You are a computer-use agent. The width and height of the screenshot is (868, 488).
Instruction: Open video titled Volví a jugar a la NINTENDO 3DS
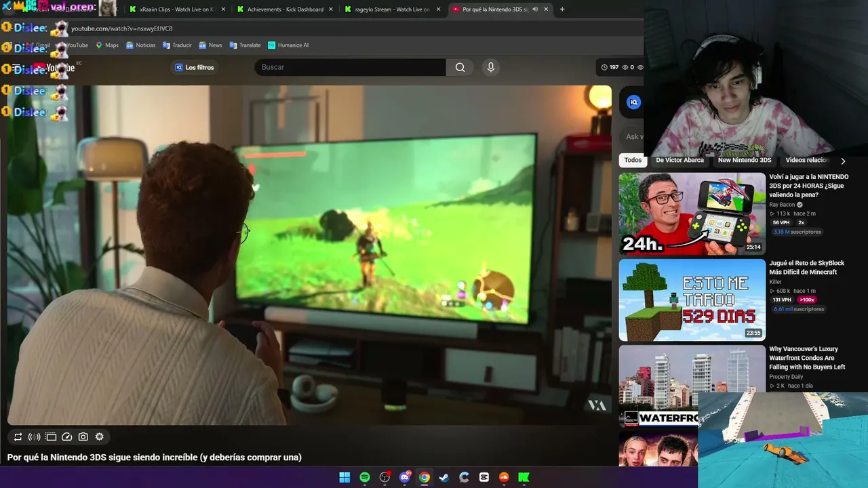pos(809,186)
